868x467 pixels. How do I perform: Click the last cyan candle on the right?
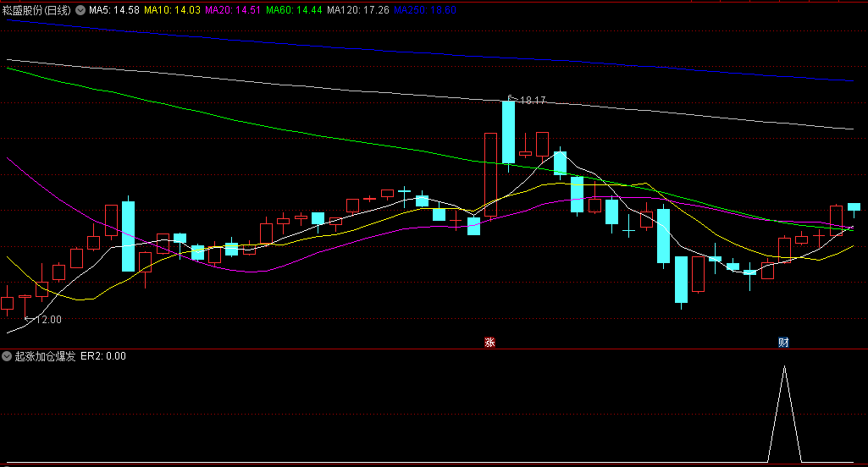(854, 207)
